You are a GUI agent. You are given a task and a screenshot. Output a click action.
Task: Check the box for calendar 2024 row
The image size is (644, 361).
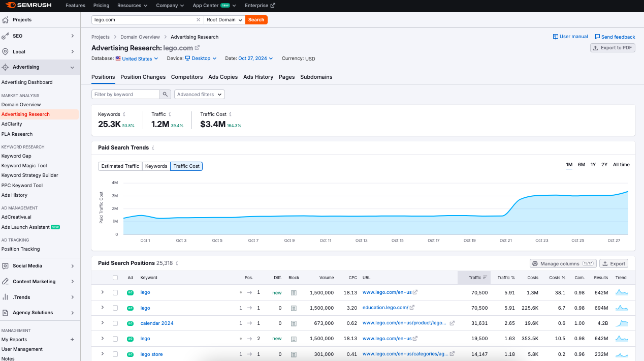click(x=115, y=323)
